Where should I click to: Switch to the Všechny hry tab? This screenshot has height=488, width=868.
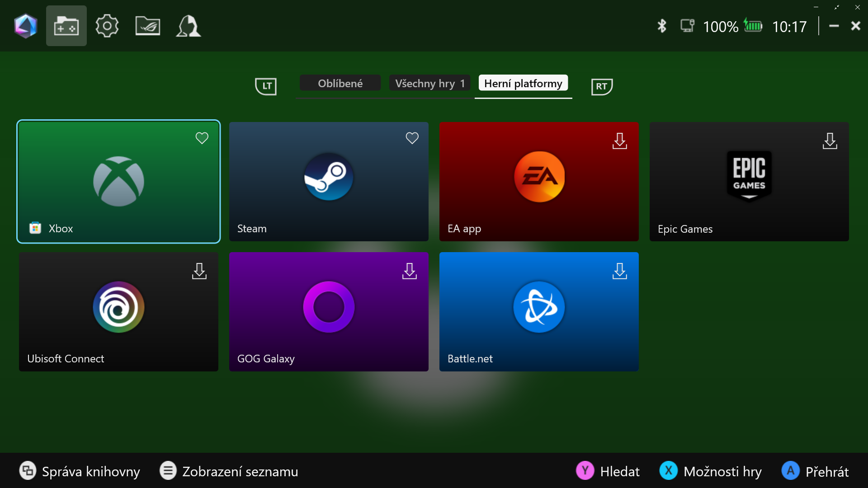tap(429, 84)
